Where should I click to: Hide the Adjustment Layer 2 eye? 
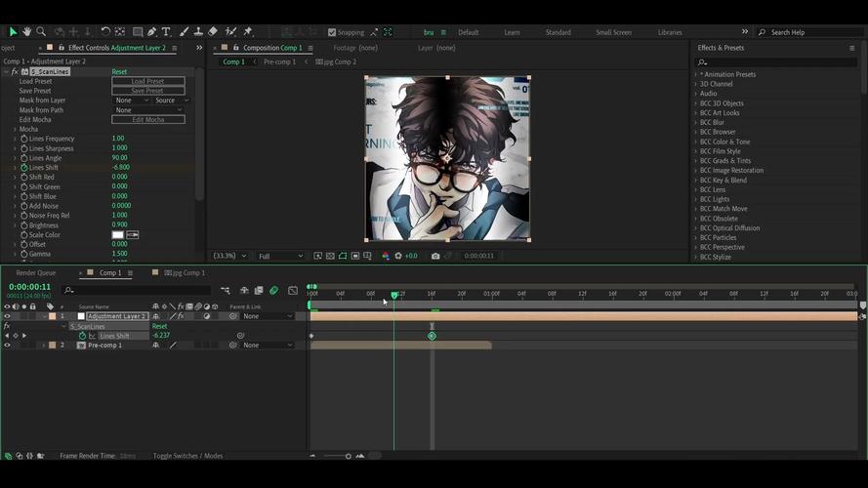tap(7, 316)
